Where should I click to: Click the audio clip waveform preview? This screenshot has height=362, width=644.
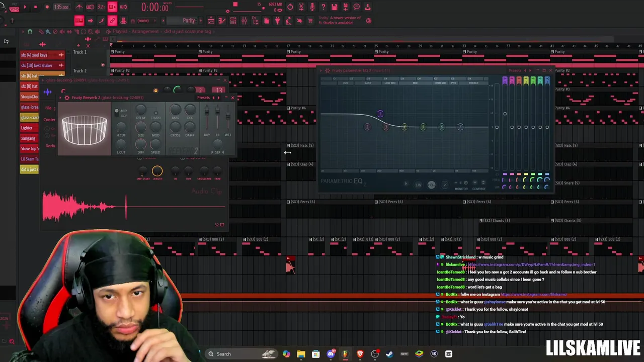[134, 207]
